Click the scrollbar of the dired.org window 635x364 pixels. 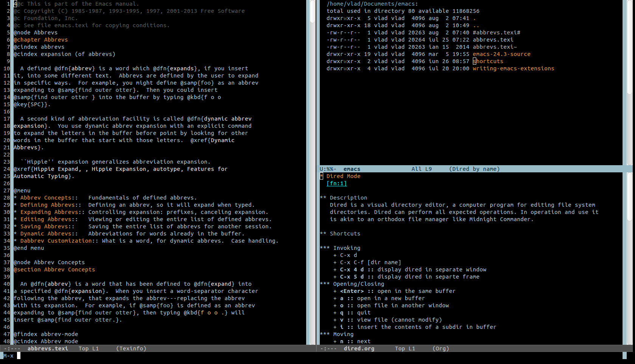click(x=629, y=259)
